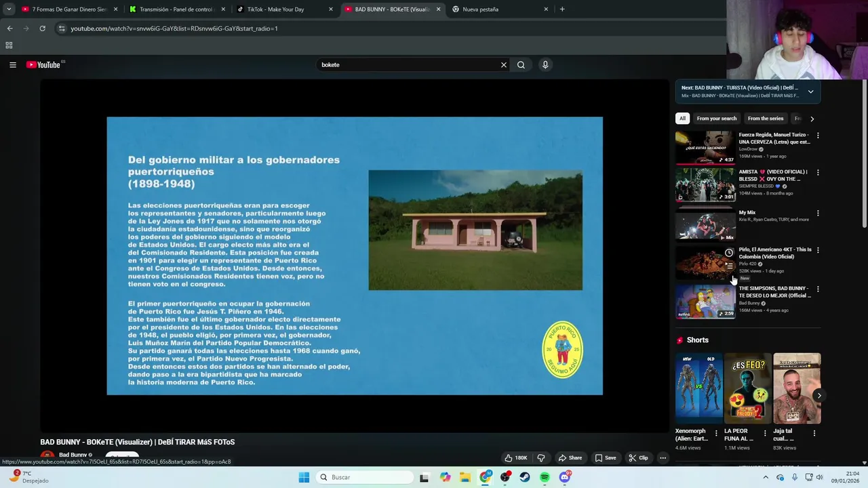This screenshot has width=868, height=488.
Task: Show hidden system tray icons
Action: click(x=766, y=477)
